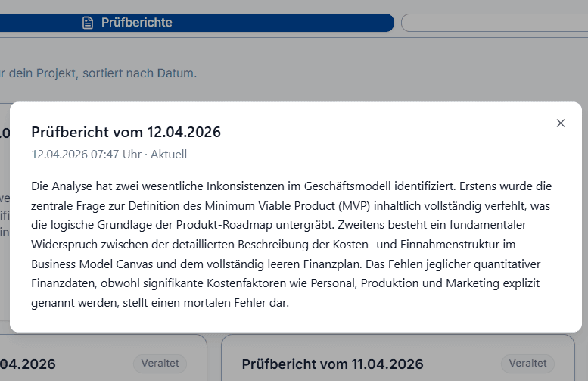This screenshot has height=381, width=588.
Task: Open the left report card ending 04.2026
Action: (103, 358)
